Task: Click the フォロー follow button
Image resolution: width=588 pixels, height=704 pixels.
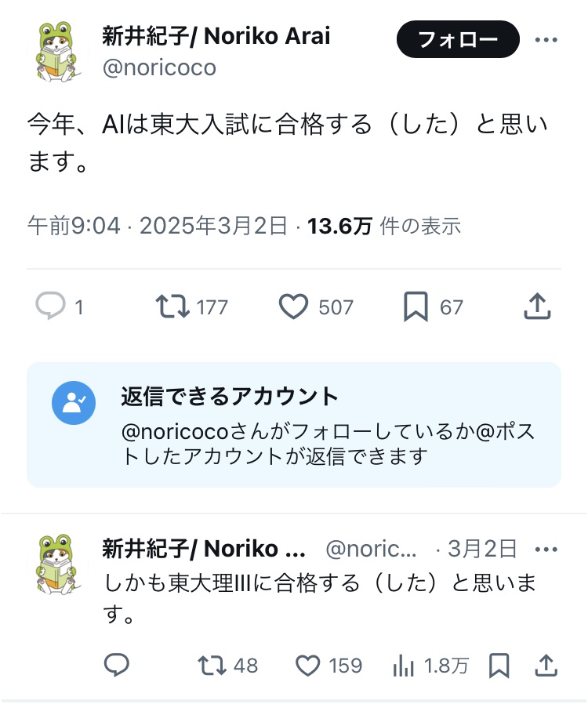Action: point(458,39)
